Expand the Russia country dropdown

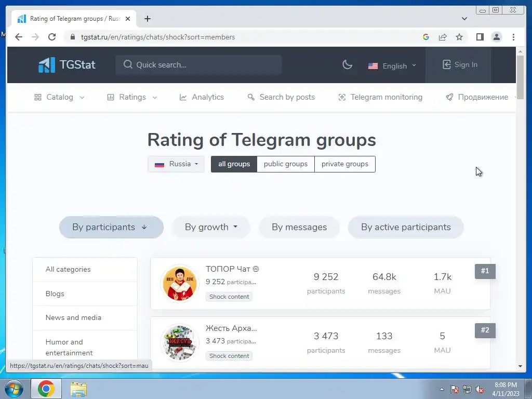pos(176,164)
